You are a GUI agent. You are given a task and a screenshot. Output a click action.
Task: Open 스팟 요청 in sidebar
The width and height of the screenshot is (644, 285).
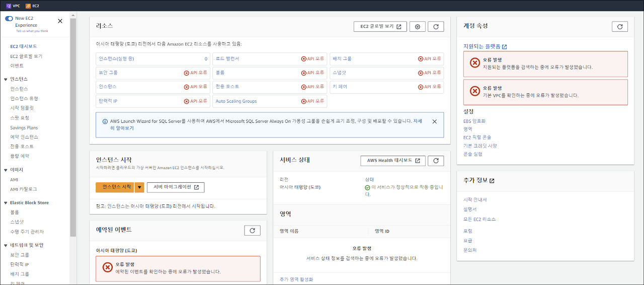tap(20, 117)
